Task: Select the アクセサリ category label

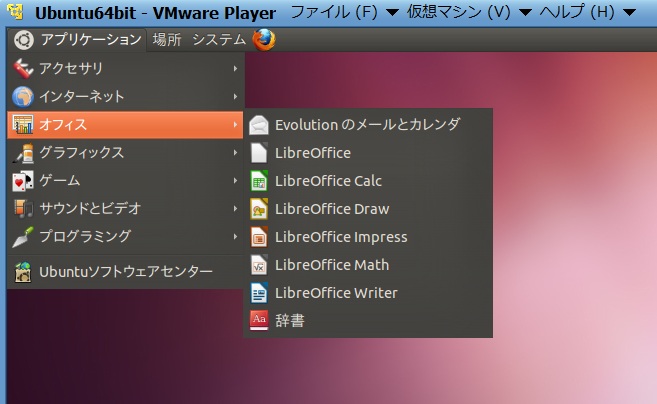Action: point(71,68)
